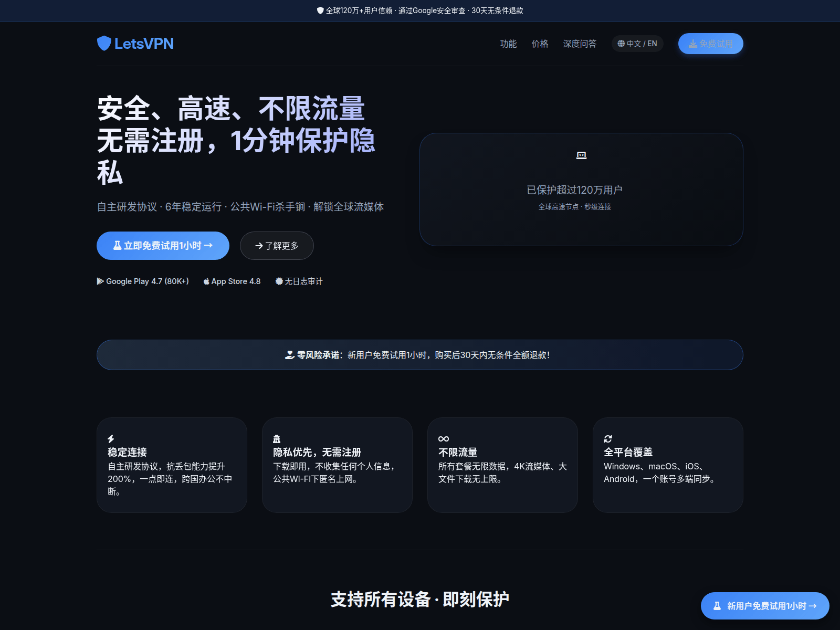Click the 已保护超过120万用户 text
The width and height of the screenshot is (840, 630).
pyautogui.click(x=574, y=190)
